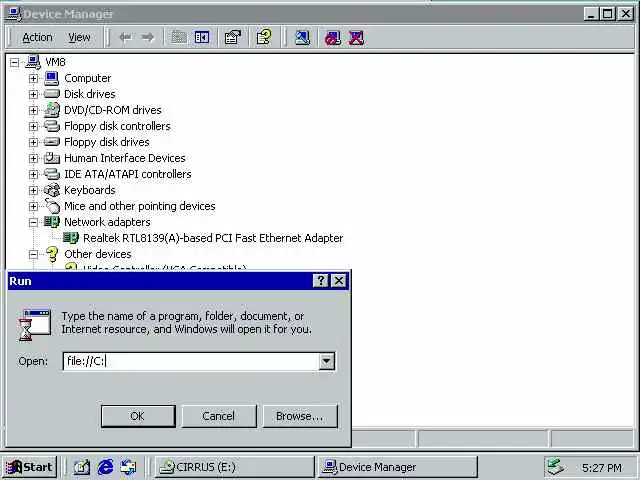Expand the DVD/CD-ROM drives category
Viewport: 640px width, 480px height.
click(x=33, y=110)
